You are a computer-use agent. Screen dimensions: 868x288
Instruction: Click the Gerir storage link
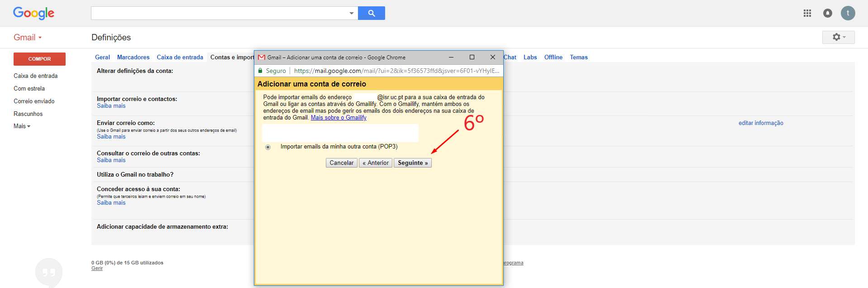pos(97,269)
